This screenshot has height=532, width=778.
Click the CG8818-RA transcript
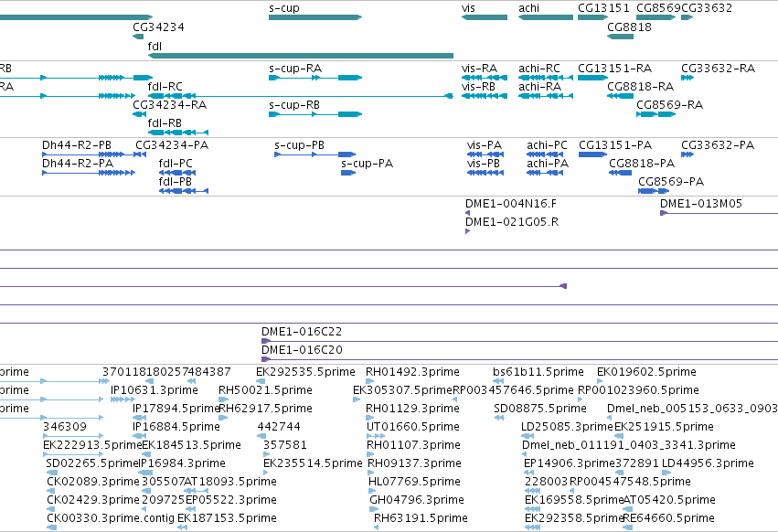(620, 96)
